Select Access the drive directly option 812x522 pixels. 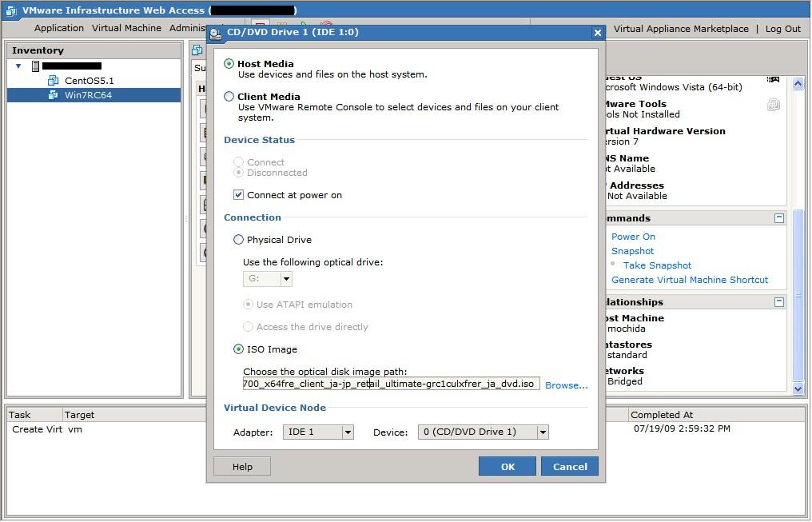(x=248, y=327)
